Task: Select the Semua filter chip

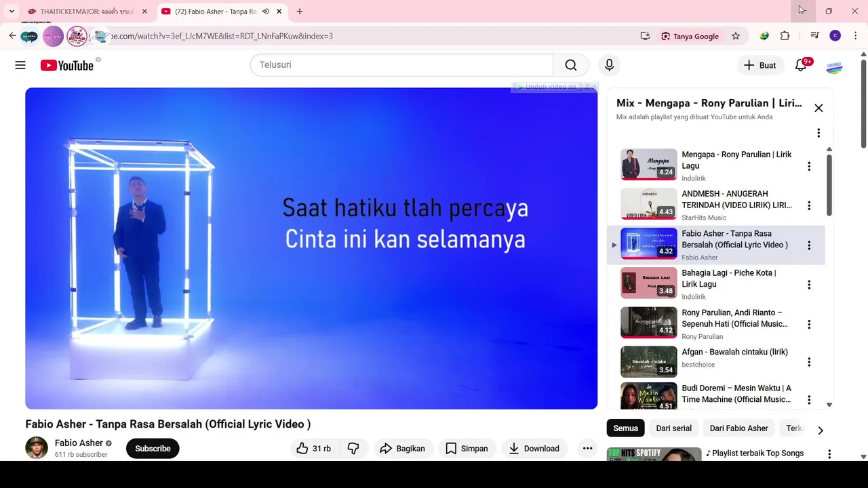Action: (x=625, y=428)
